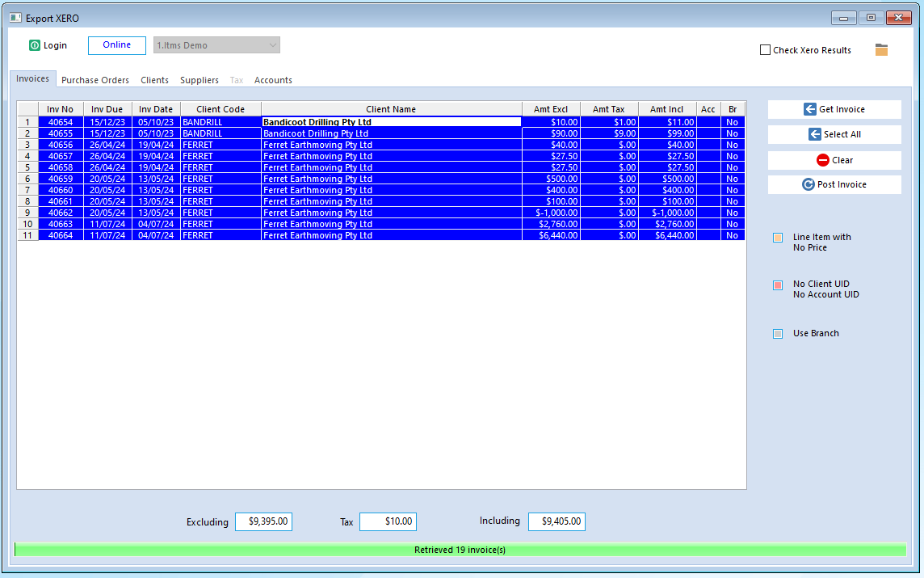Enable the Check Xero Results checkbox
Screen dimensions: 924x578
point(765,50)
